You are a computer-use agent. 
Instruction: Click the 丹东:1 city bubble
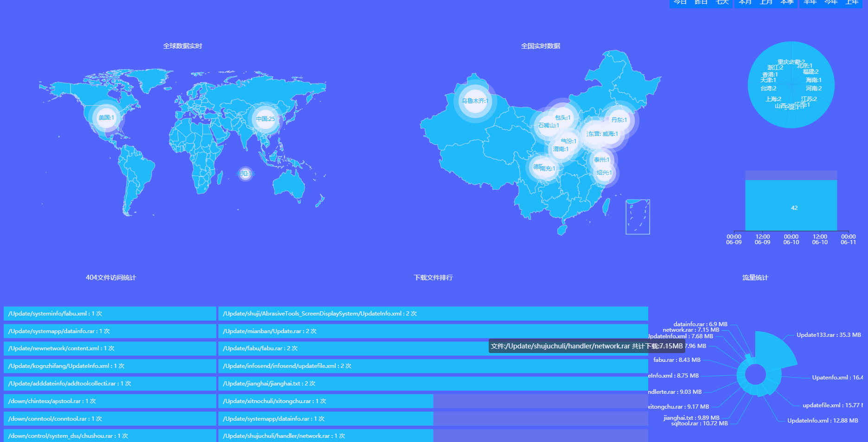[x=619, y=120]
